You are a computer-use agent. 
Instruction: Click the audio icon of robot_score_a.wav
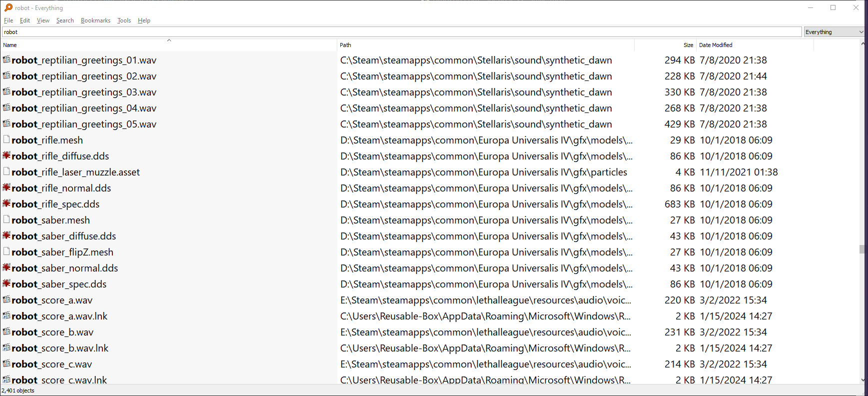6,299
